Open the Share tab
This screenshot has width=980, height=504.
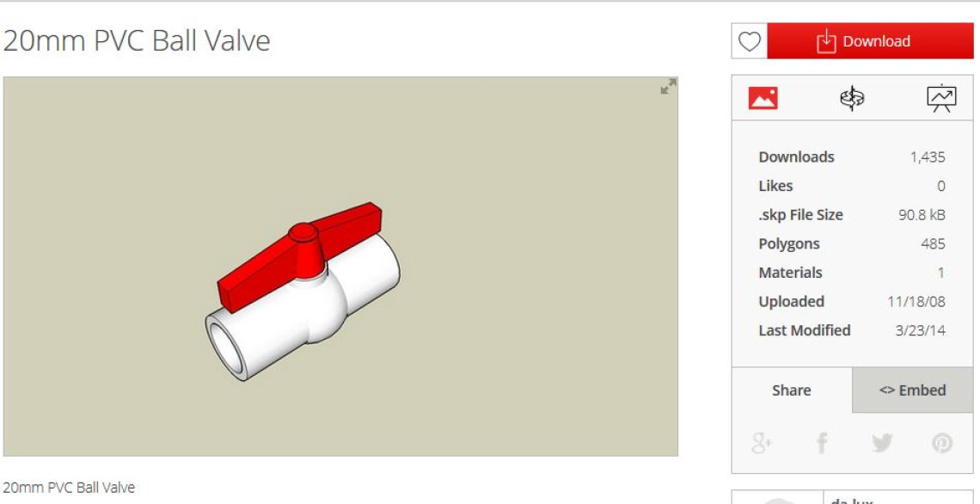point(791,390)
